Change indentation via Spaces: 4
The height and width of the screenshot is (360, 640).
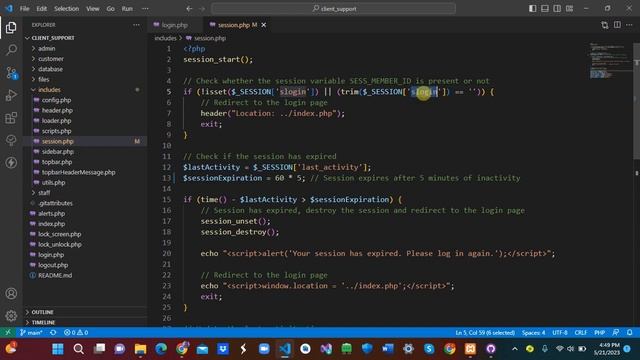point(533,333)
